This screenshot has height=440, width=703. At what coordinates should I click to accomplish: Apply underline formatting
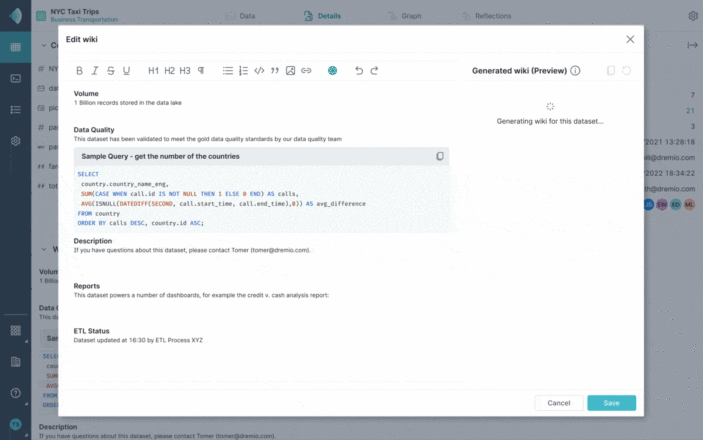pos(127,71)
